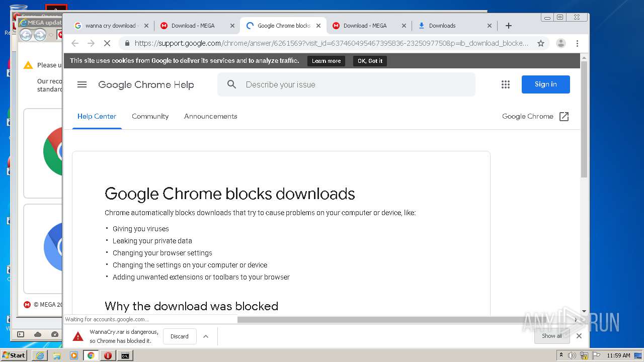Open a new tab with the plus button
The height and width of the screenshot is (362, 644).
[x=509, y=26]
